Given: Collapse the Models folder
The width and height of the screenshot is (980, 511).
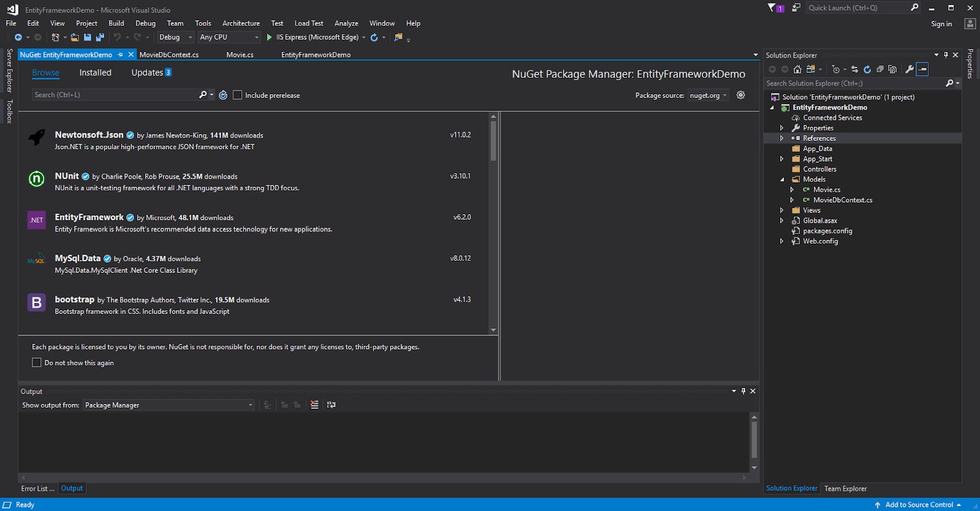Looking at the screenshot, I should pyautogui.click(x=782, y=179).
